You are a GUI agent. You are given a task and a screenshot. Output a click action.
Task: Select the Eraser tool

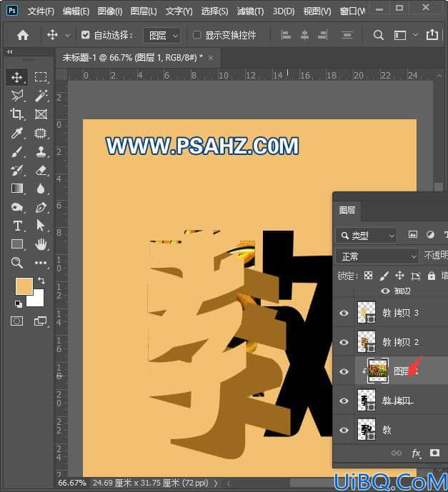click(x=41, y=171)
